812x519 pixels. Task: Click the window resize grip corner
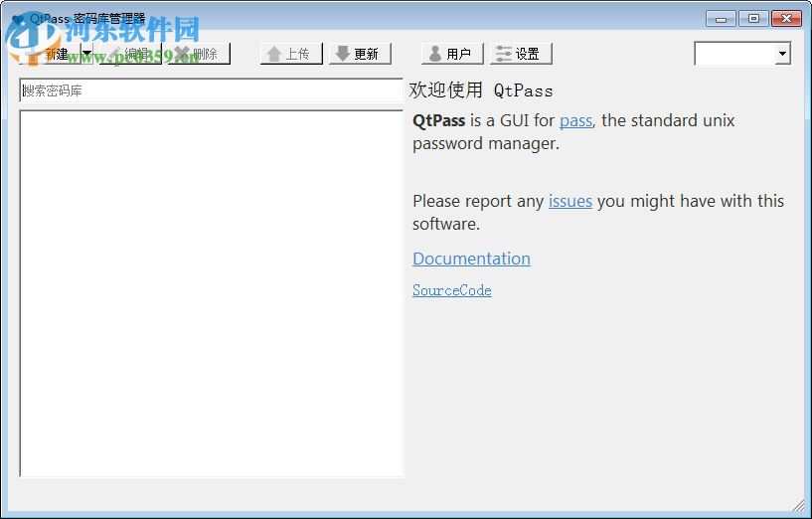point(798,504)
